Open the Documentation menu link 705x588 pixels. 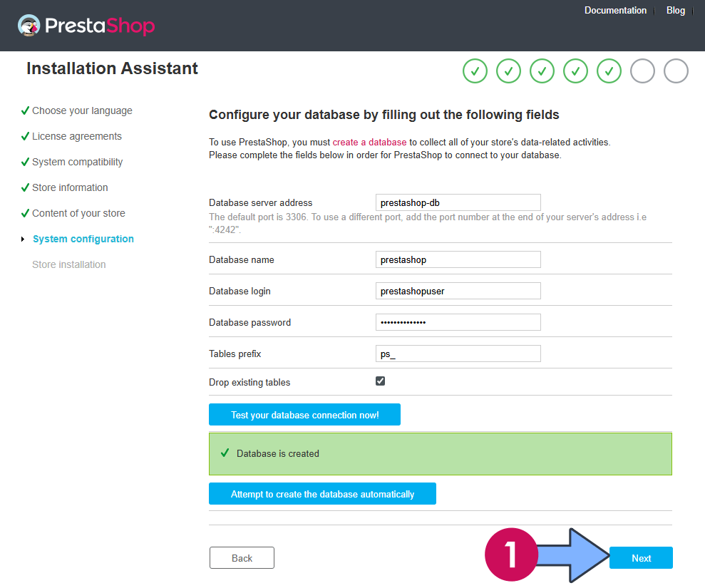click(615, 11)
